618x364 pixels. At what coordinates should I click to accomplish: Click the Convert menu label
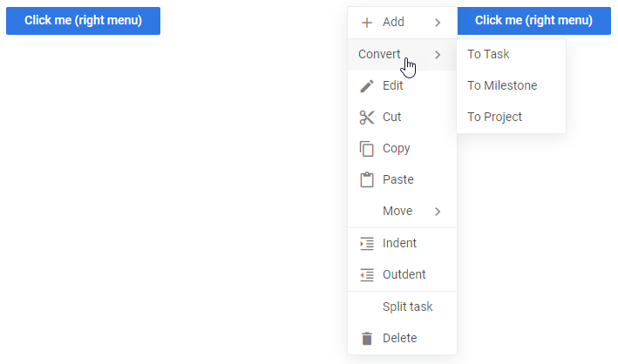[x=379, y=54]
